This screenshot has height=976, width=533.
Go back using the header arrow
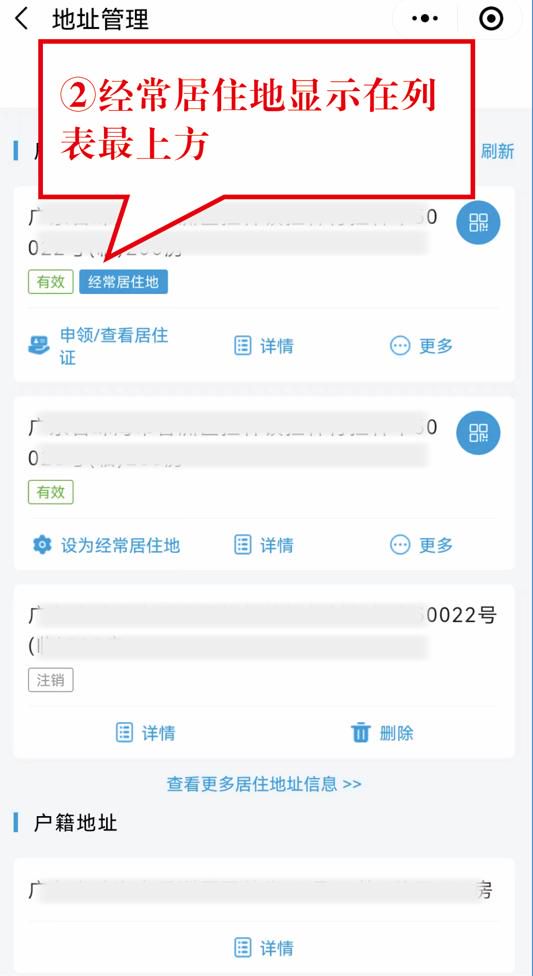21,19
